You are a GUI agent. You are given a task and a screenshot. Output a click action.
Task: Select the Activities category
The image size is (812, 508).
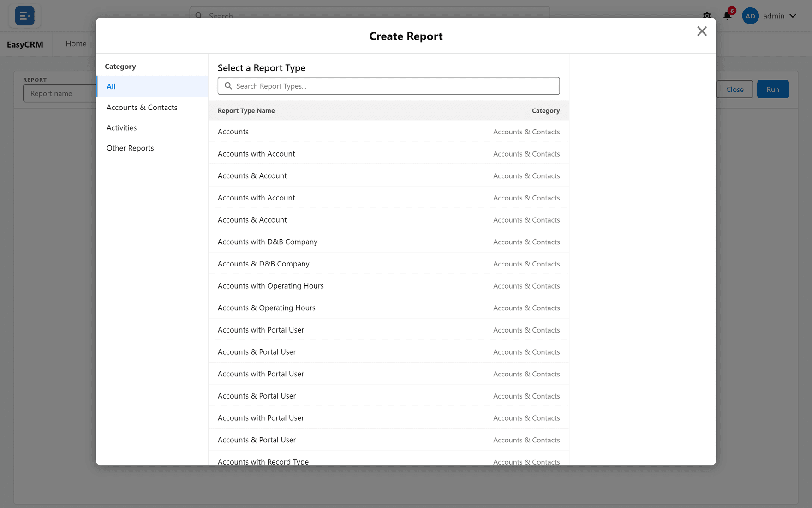pyautogui.click(x=152, y=127)
